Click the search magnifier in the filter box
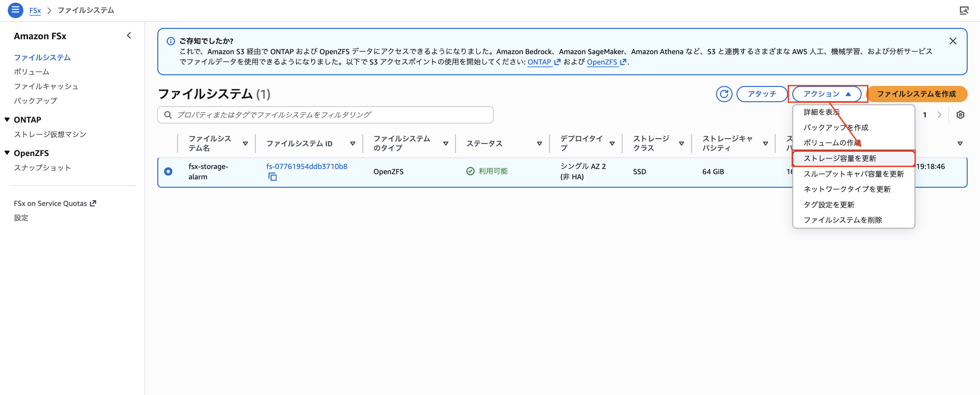Image resolution: width=980 pixels, height=395 pixels. pos(168,114)
